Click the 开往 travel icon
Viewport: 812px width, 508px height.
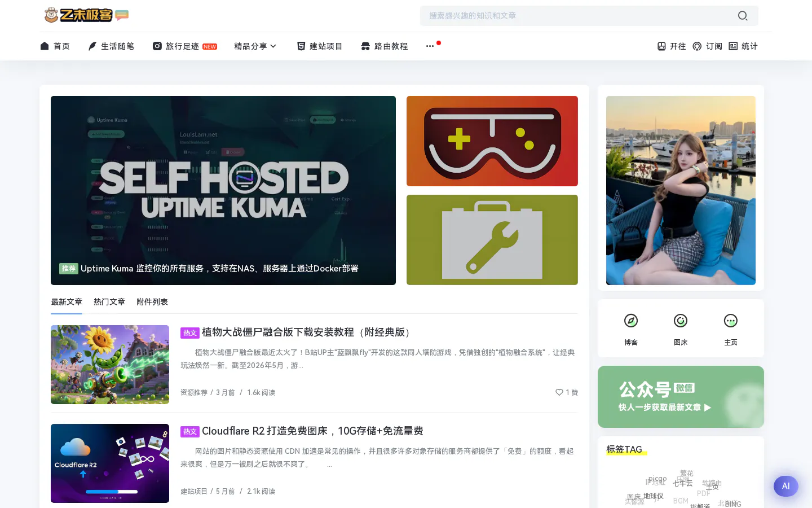661,46
